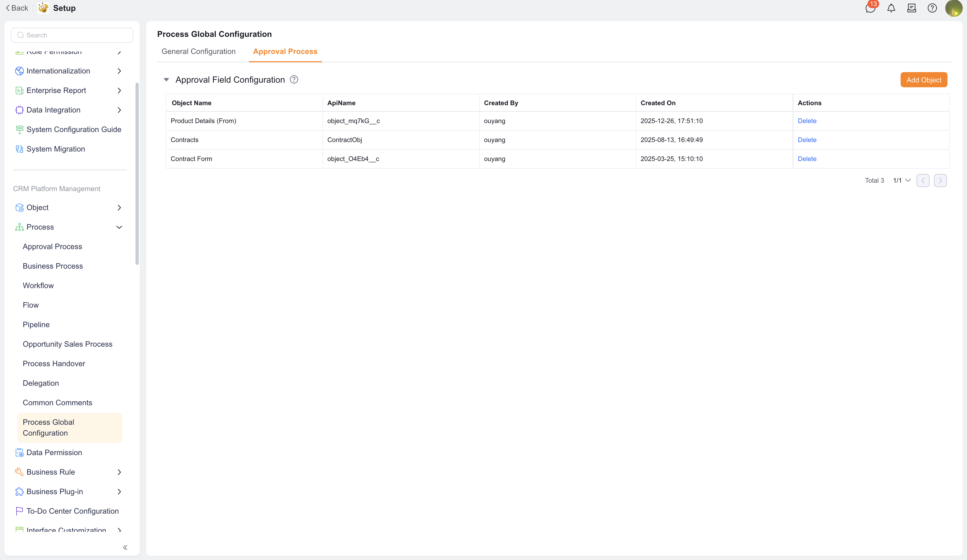
Task: Click the Business Plug-in puzzle icon
Action: point(19,492)
